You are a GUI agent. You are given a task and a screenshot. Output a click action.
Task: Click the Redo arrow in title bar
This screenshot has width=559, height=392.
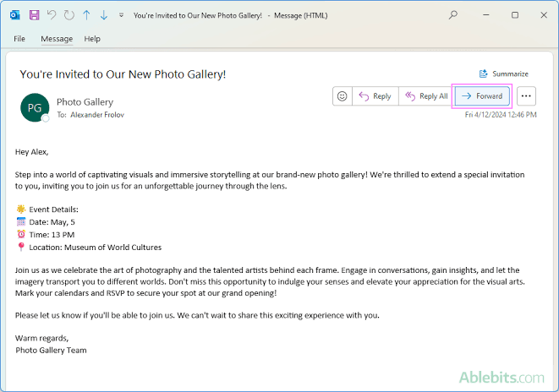point(69,15)
